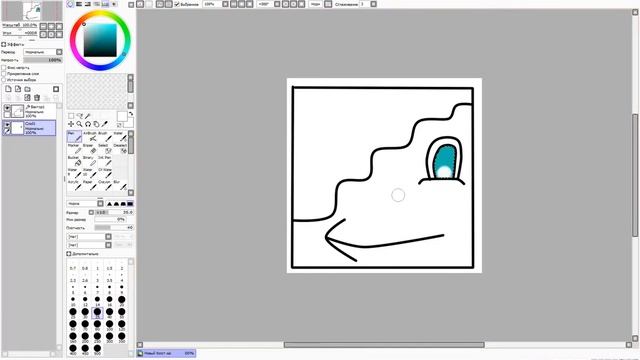The width and height of the screenshot is (640, 360).
Task: Select the zoom magnifier tool
Action: [x=79, y=124]
